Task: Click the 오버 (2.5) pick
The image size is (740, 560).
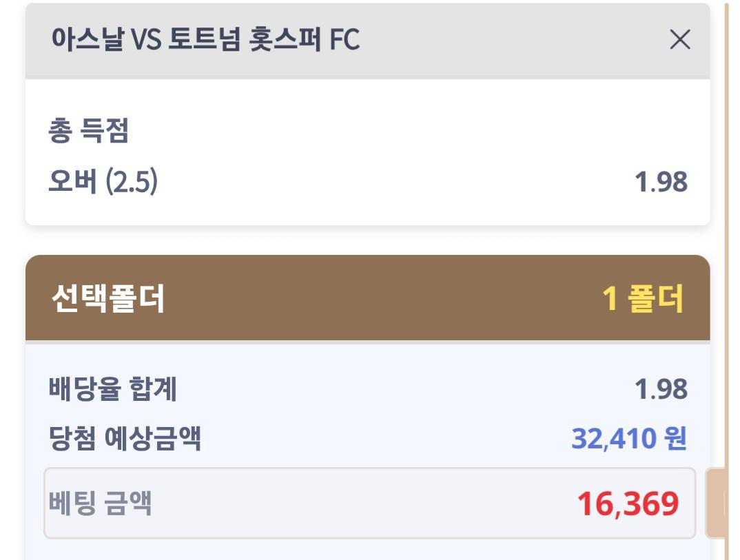Action: point(103,182)
